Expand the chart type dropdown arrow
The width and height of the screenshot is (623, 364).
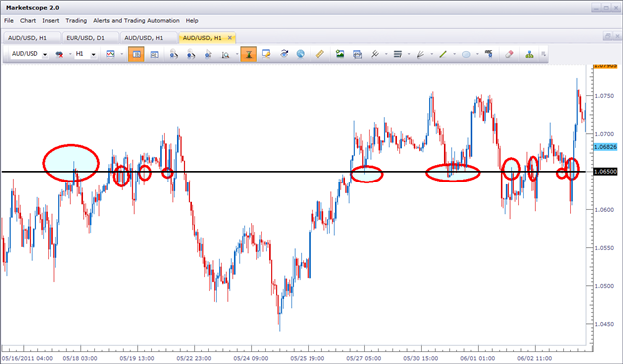tap(122, 54)
